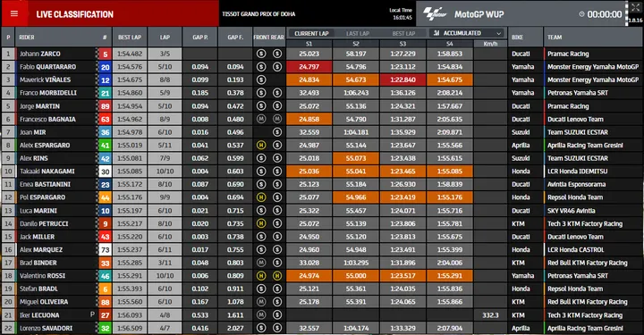Click the S1 sector header
Viewport: 644px width, 335px height.
[x=309, y=44]
